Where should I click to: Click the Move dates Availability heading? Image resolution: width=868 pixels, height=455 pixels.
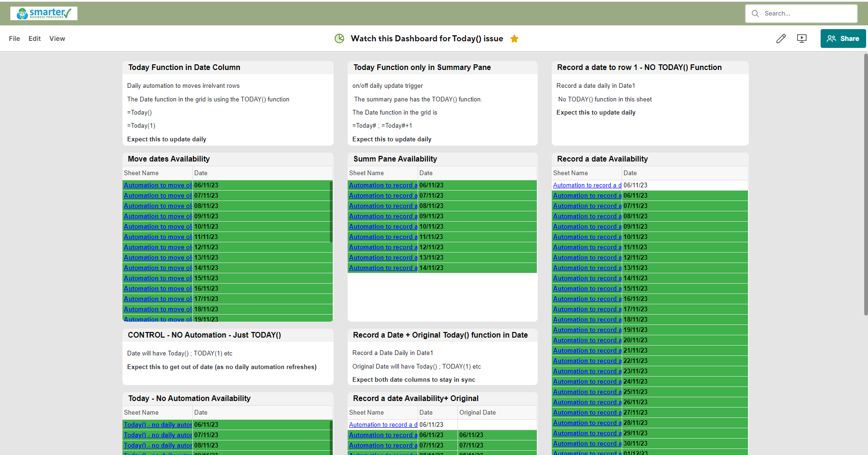169,159
